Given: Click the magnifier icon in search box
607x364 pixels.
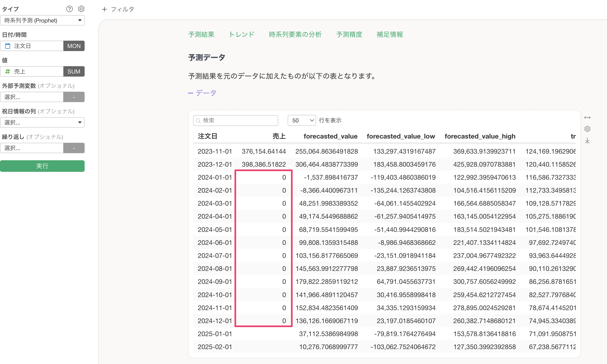Looking at the screenshot, I should (x=198, y=121).
